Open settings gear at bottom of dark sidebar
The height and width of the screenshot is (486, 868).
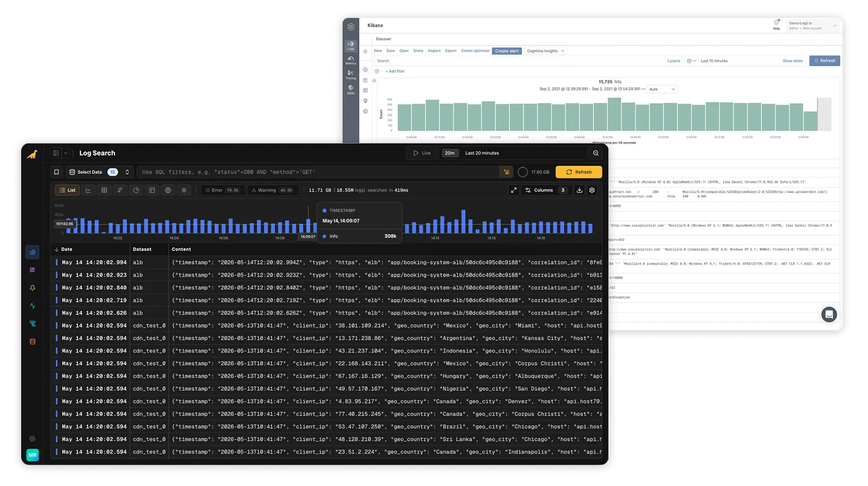[33, 439]
